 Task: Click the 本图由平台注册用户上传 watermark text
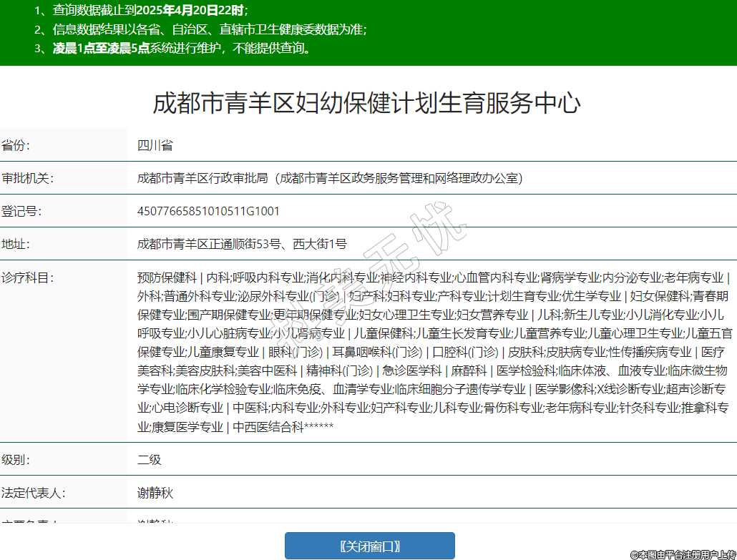(x=682, y=554)
